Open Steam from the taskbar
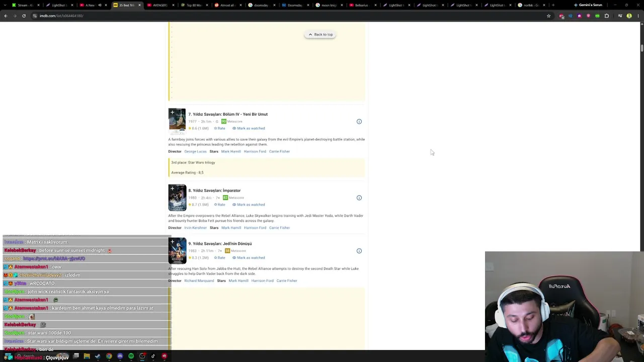 pyautogui.click(x=98, y=356)
